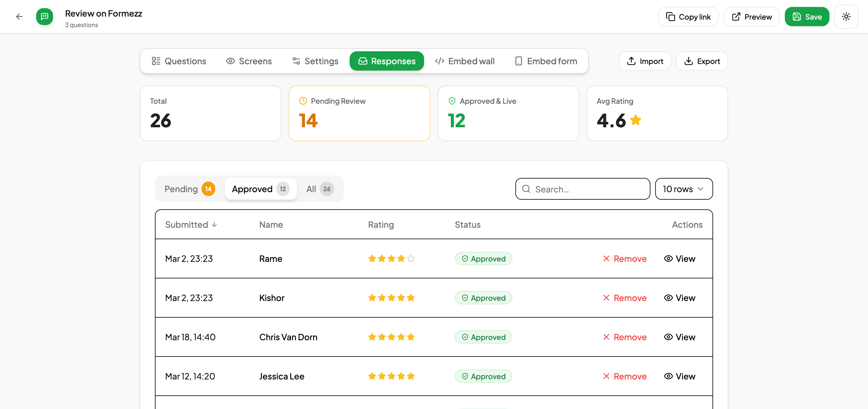Select the name Kishor
The image size is (868, 409).
point(272,298)
